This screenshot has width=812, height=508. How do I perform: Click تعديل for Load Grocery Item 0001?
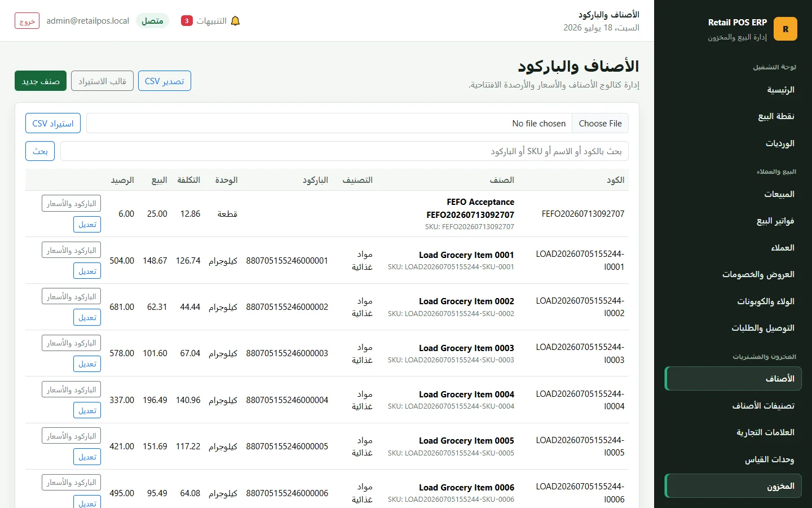click(87, 271)
